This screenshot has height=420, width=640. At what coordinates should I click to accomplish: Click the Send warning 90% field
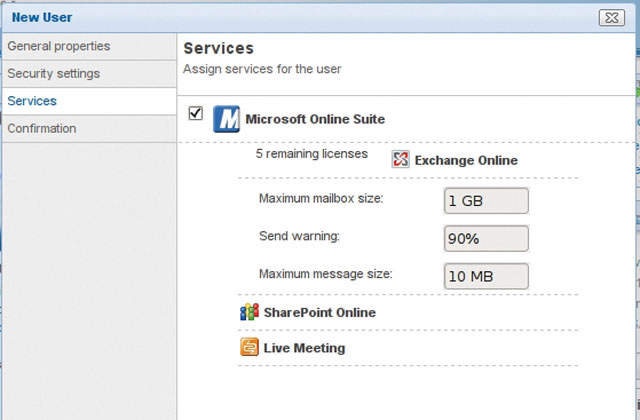[486, 238]
